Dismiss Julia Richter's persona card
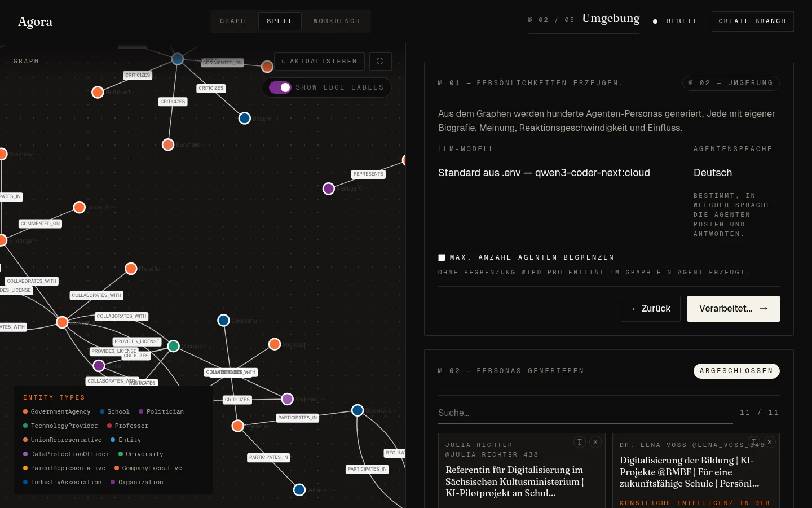The width and height of the screenshot is (812, 508). tap(595, 443)
